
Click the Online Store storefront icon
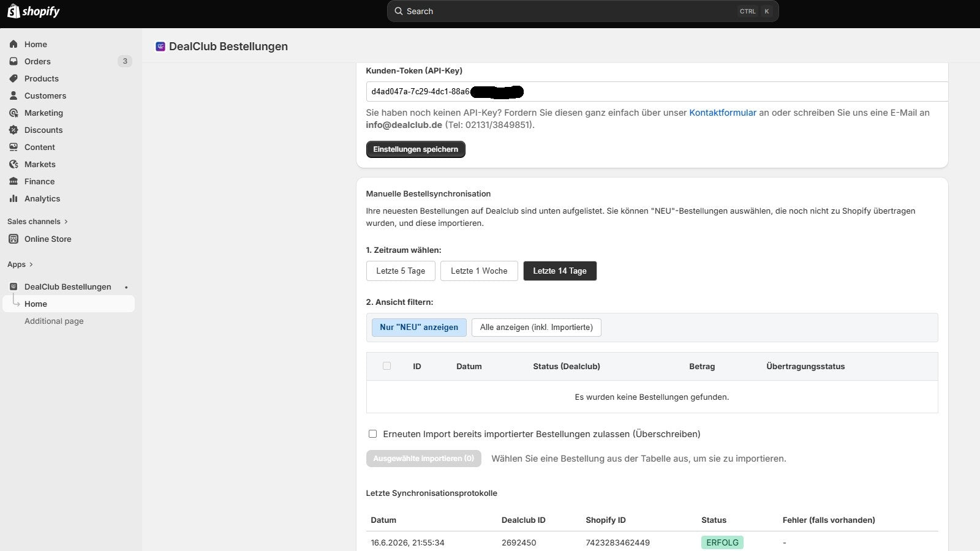tap(13, 239)
